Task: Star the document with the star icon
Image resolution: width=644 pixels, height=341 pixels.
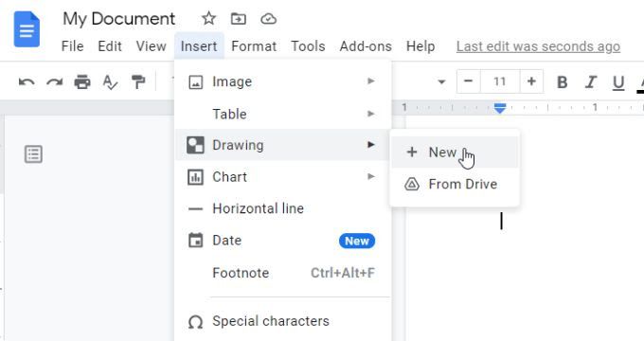Action: 208,19
